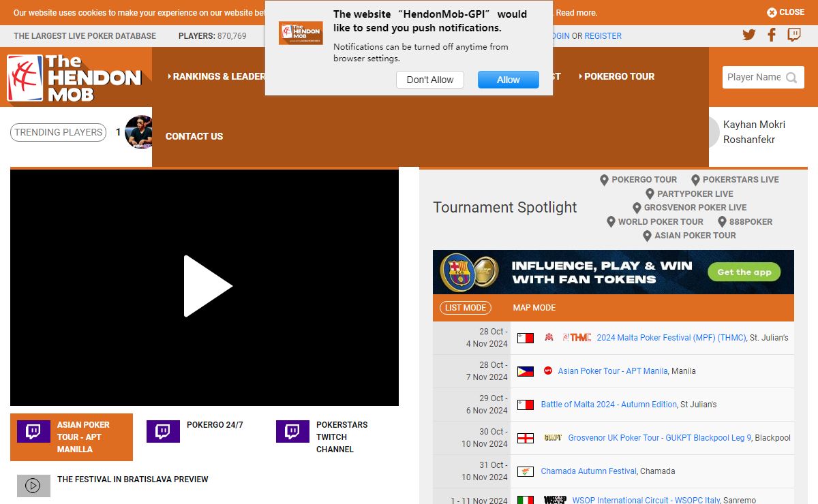
Task: Open The Hendon Mob Facebook page
Action: point(772,35)
